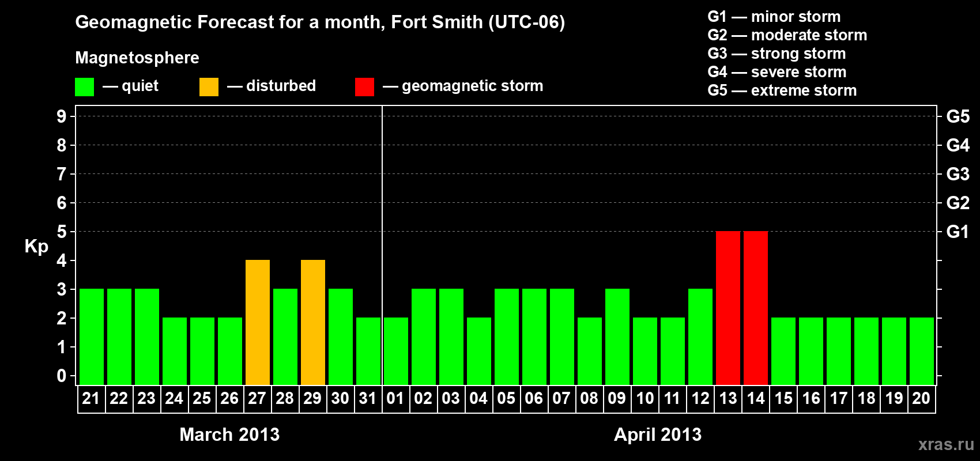The width and height of the screenshot is (980, 461).
Task: Click the green bar for April 01
Action: tap(396, 352)
